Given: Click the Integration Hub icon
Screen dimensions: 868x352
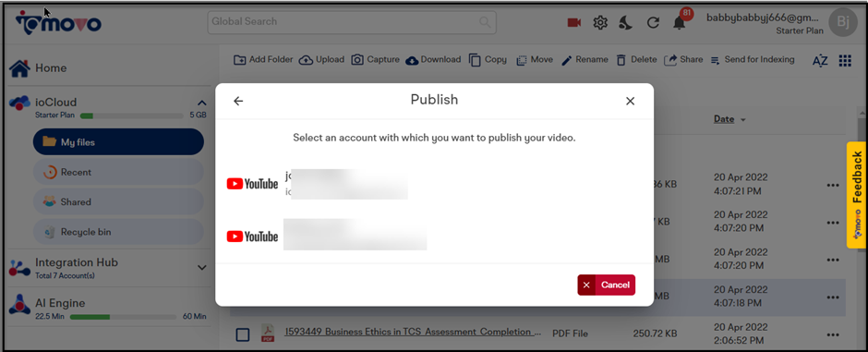Looking at the screenshot, I should click(x=20, y=268).
